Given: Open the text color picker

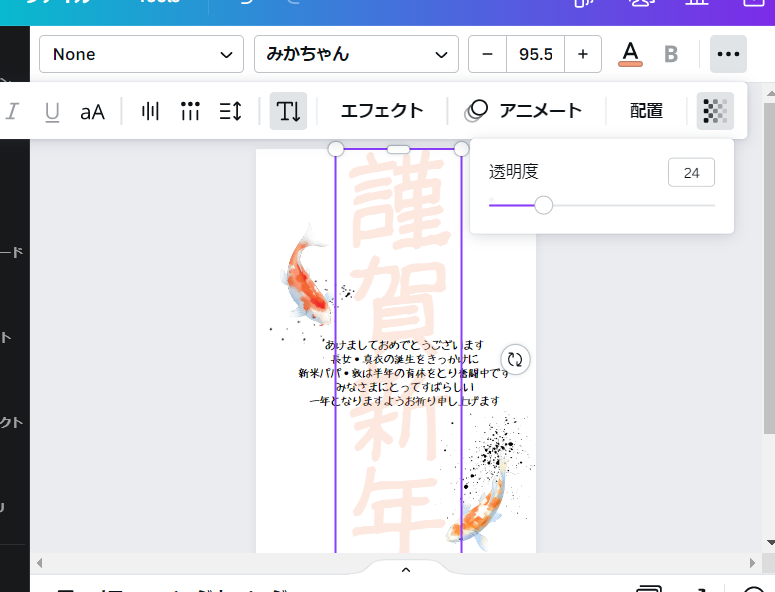Looking at the screenshot, I should click(630, 54).
